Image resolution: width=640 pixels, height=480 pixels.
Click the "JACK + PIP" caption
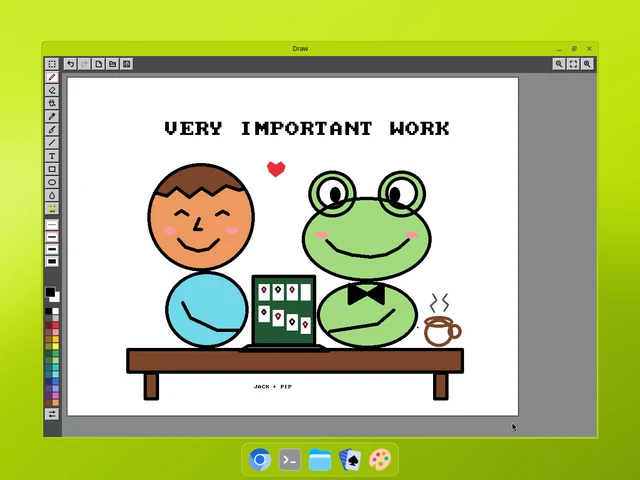point(273,387)
